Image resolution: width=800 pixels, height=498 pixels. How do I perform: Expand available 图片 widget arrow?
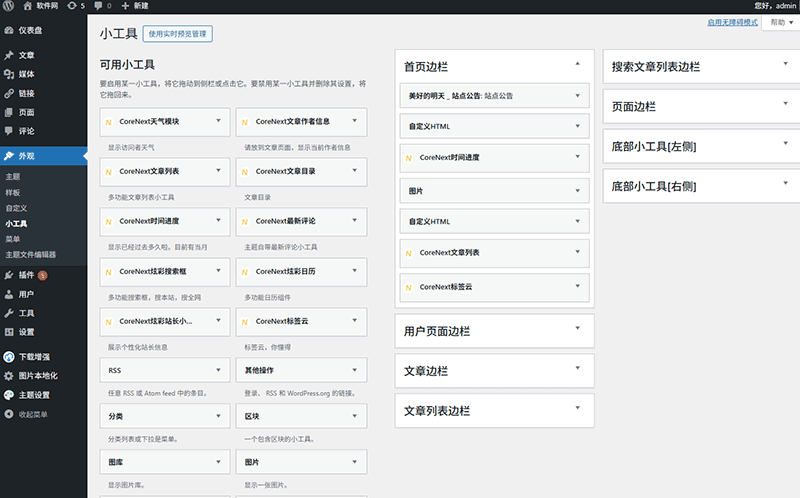tap(355, 462)
